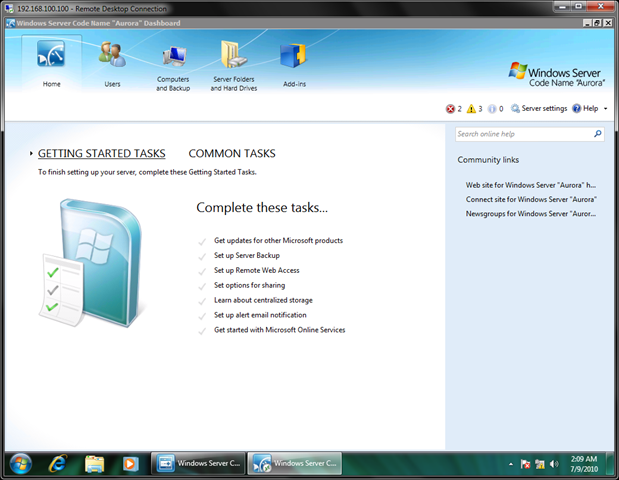Screen dimensions: 619x480
Task: Open Web site for Windows Server Aurora link
Action: tap(531, 185)
